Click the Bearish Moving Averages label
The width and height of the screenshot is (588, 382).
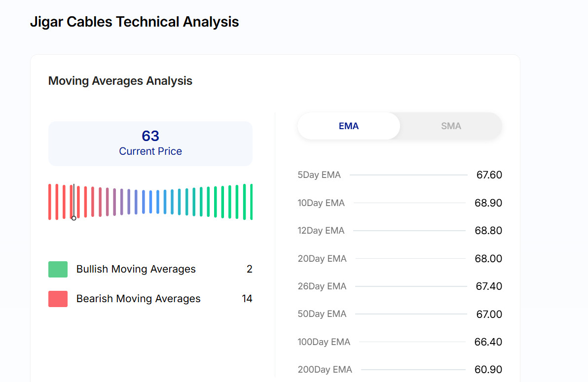click(138, 299)
